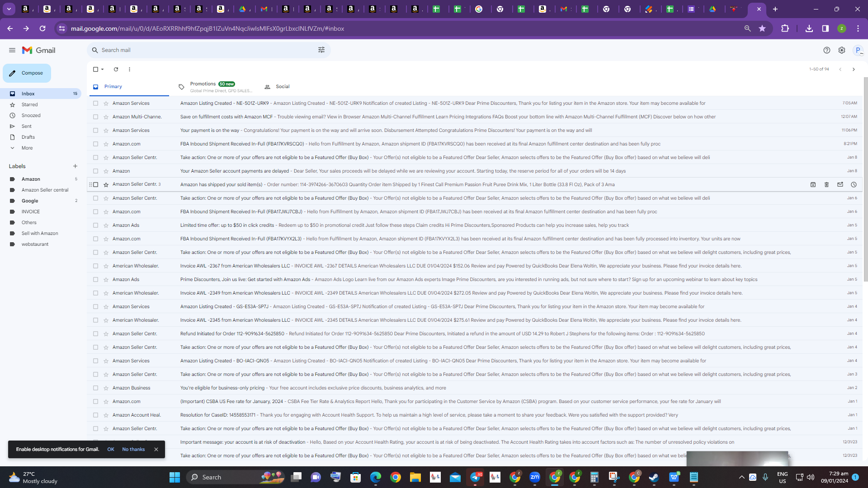
Task: Go to the next page of emails
Action: tap(854, 70)
